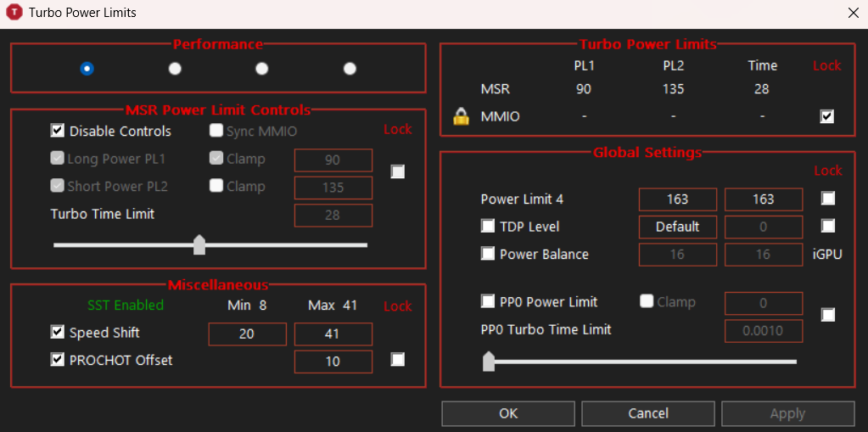Click the TDP Level value field 0
Viewport: 868px width, 432px height.
pos(764,227)
